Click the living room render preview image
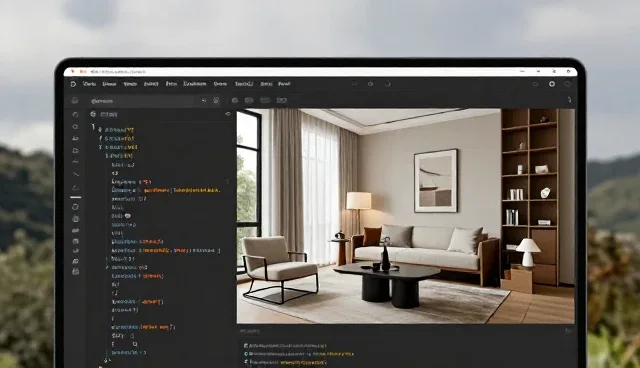Viewport: 640px width, 368px height. (x=405, y=216)
